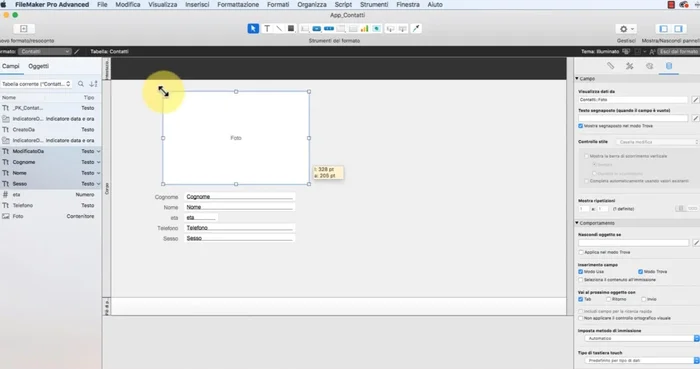Open the Formati menu
The width and height of the screenshot is (700, 369).
[278, 4]
